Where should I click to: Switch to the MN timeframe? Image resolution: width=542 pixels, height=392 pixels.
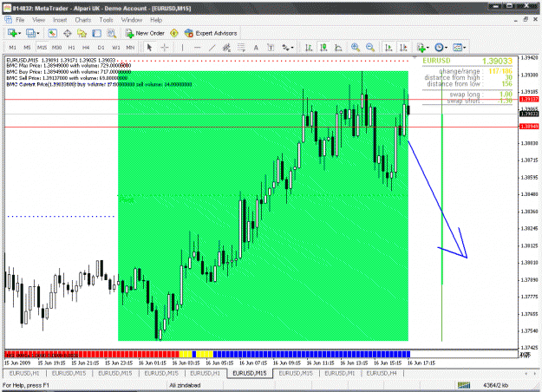click(130, 48)
